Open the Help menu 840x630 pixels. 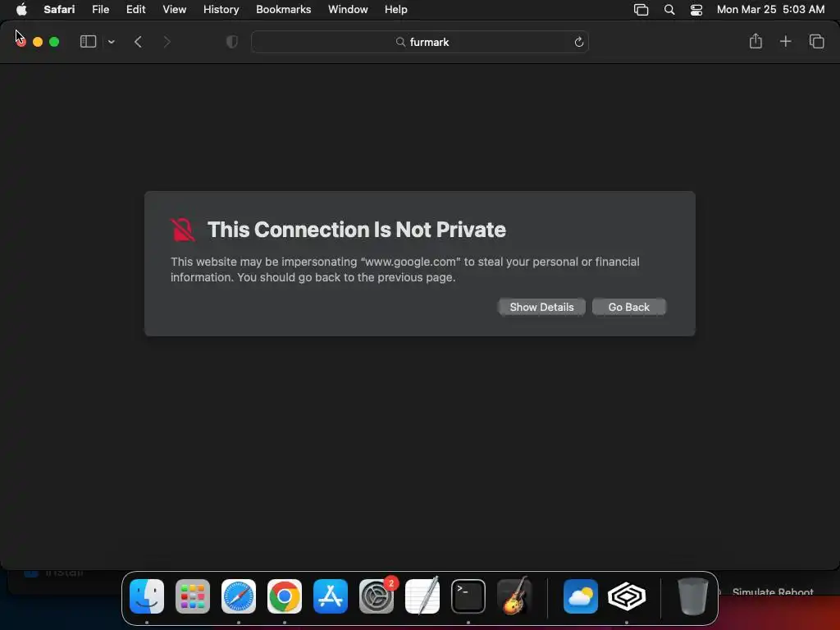[396, 9]
